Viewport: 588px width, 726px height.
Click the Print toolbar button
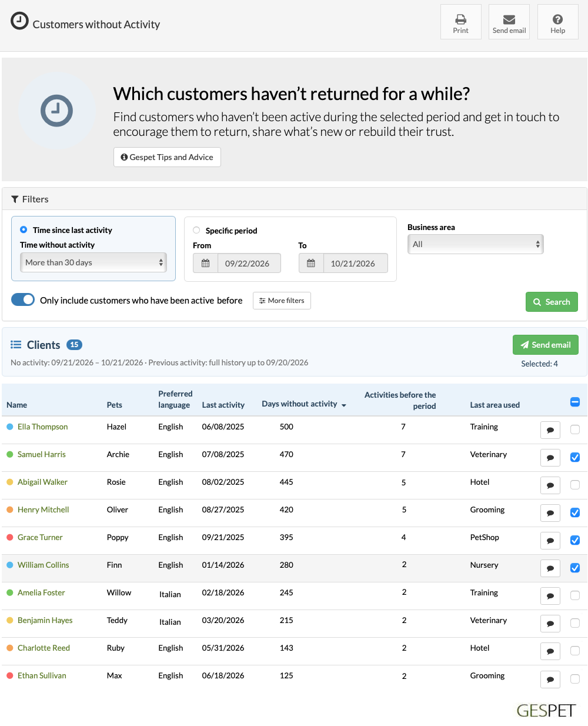461,22
